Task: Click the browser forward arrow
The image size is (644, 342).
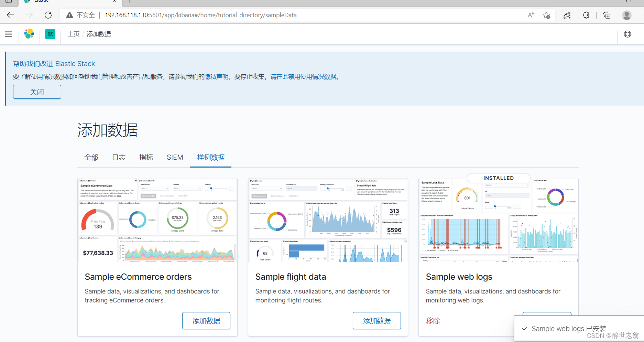Action: (x=29, y=15)
